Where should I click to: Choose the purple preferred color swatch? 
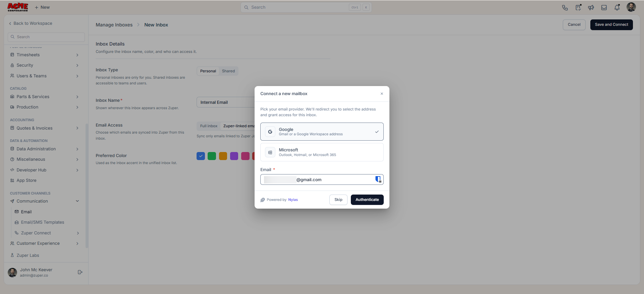(x=234, y=156)
